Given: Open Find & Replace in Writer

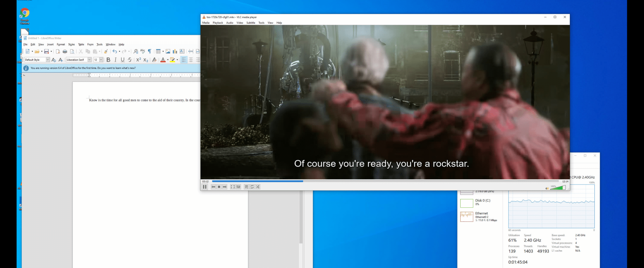Looking at the screenshot, I should coord(136,51).
